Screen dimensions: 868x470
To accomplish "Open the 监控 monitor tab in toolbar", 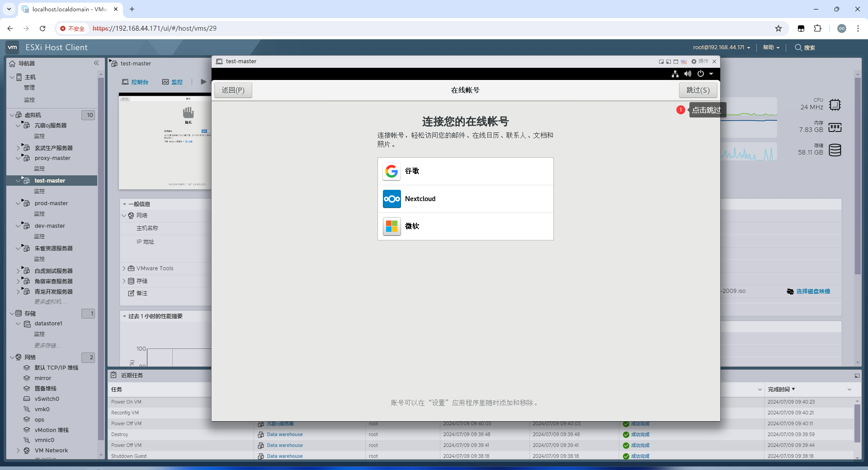I will (172, 82).
